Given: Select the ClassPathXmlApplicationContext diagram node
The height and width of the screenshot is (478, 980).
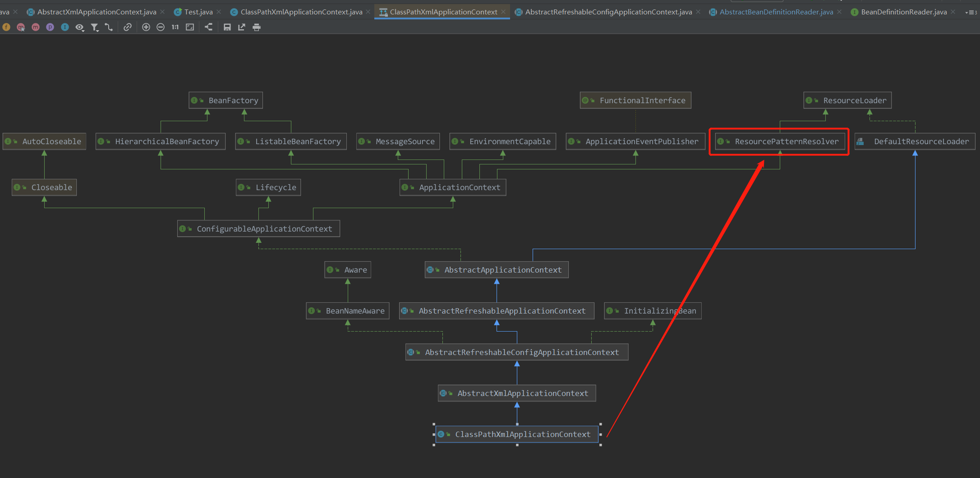Looking at the screenshot, I should (517, 434).
